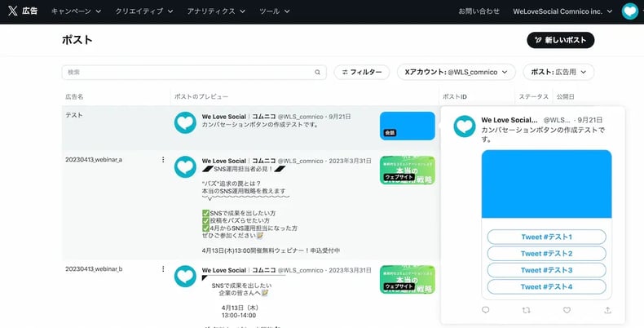
Task: Click the reply icon in post preview
Action: pos(486,310)
